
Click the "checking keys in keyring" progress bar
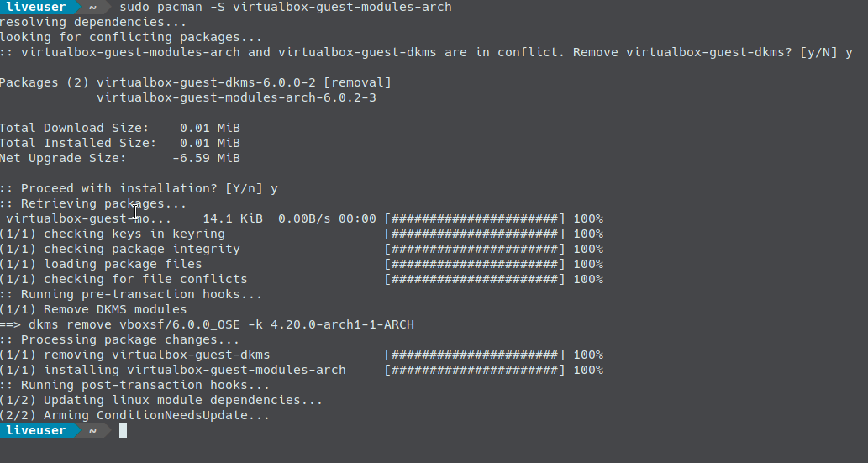tap(475, 234)
